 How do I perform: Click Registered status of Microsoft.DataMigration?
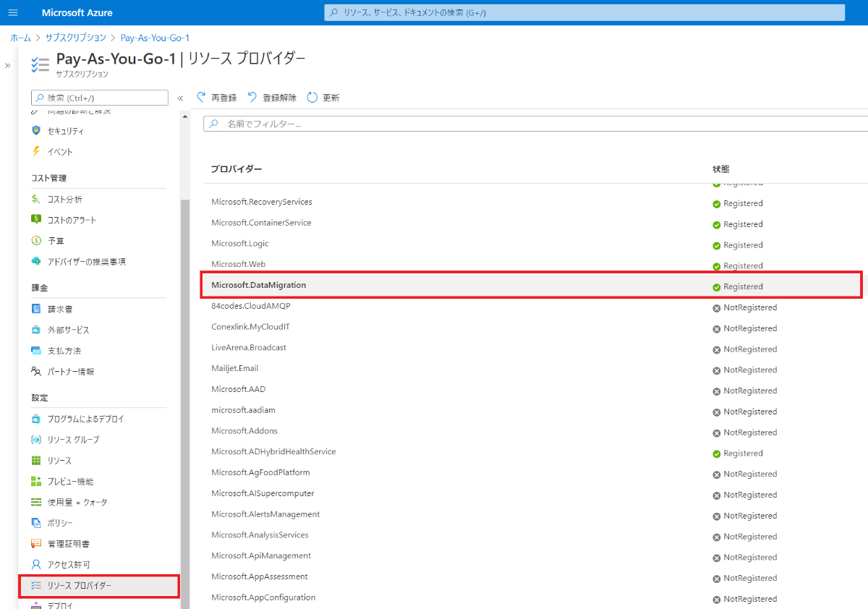[738, 286]
